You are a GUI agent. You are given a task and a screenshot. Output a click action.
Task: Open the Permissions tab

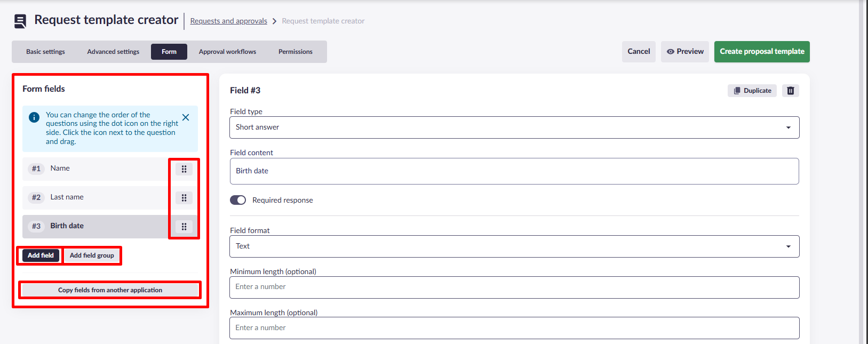(x=296, y=52)
